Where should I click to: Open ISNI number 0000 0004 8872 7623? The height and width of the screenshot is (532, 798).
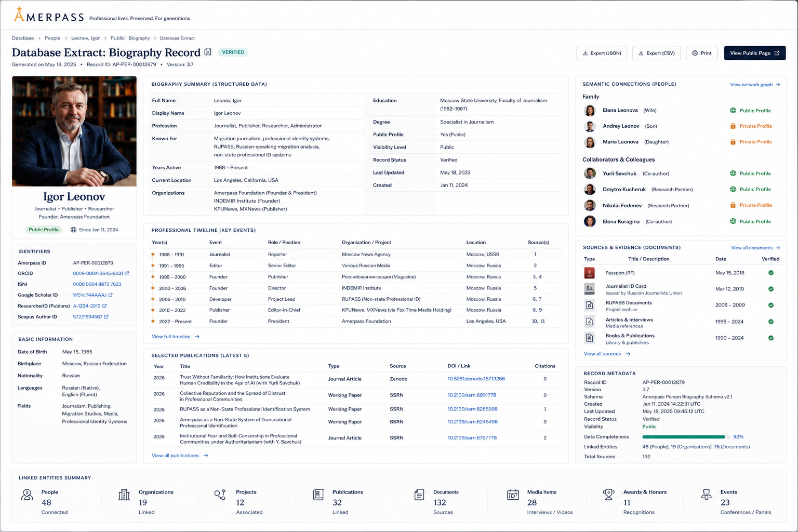97,284
